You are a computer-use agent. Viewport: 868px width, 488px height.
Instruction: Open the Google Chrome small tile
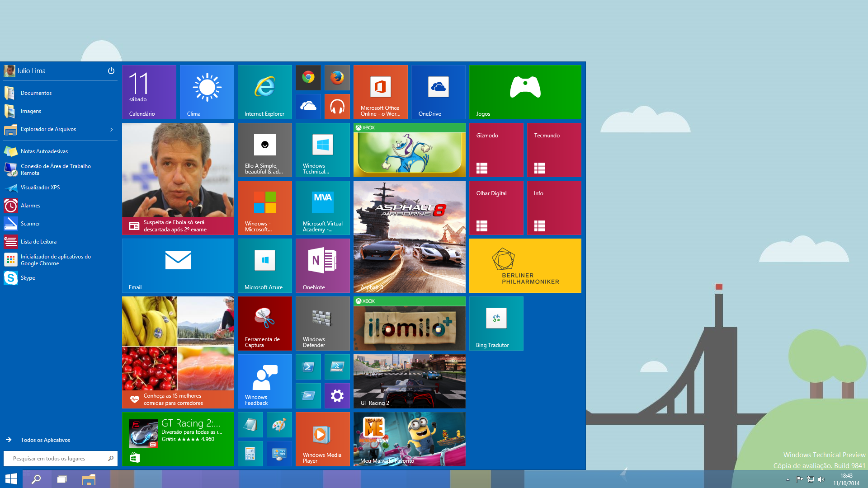[x=308, y=78]
